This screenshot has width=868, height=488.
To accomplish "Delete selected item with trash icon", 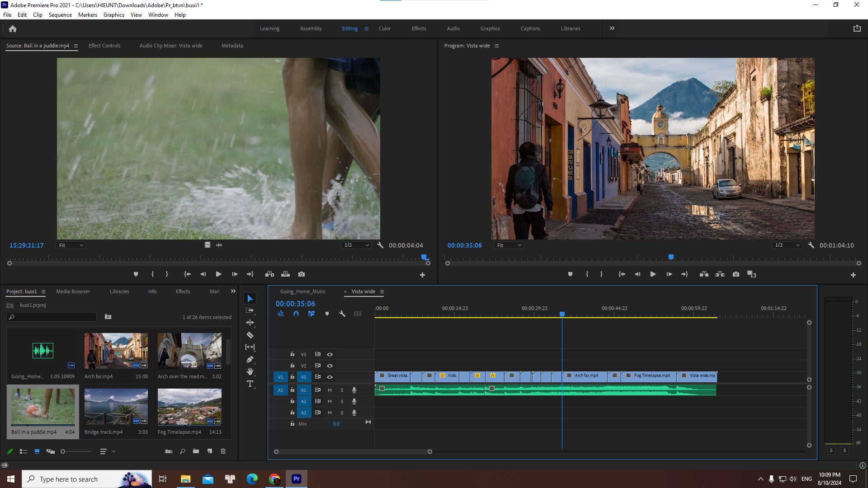I will [x=223, y=451].
